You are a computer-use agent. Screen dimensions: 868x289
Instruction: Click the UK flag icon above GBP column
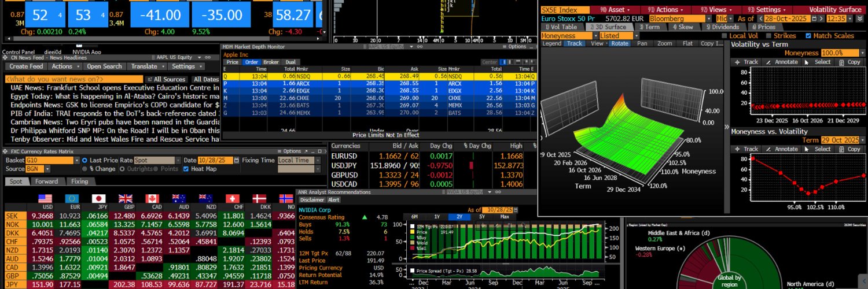tap(126, 199)
